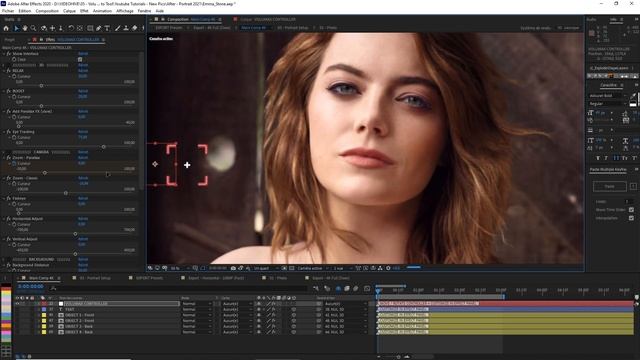The image size is (640, 360).
Task: Toggle the Interpolation checkbox
Action: (631, 218)
